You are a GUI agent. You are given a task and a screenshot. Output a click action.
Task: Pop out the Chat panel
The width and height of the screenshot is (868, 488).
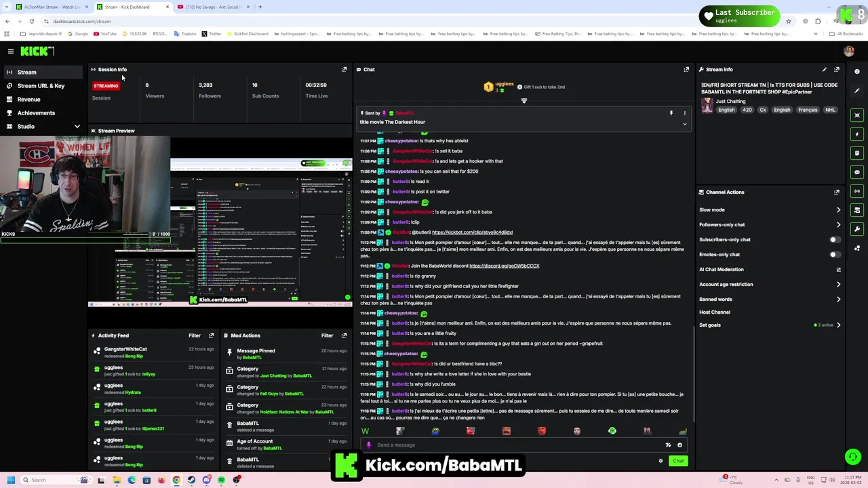tap(686, 69)
